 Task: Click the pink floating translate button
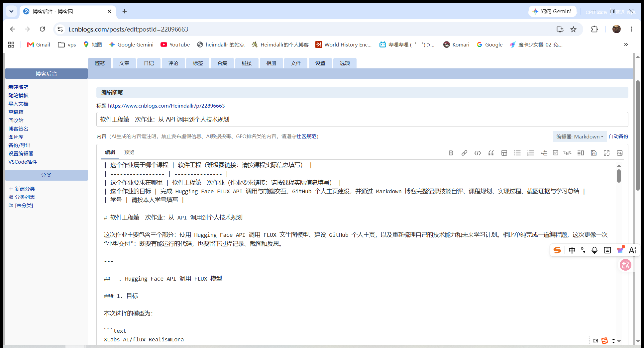pos(625,265)
